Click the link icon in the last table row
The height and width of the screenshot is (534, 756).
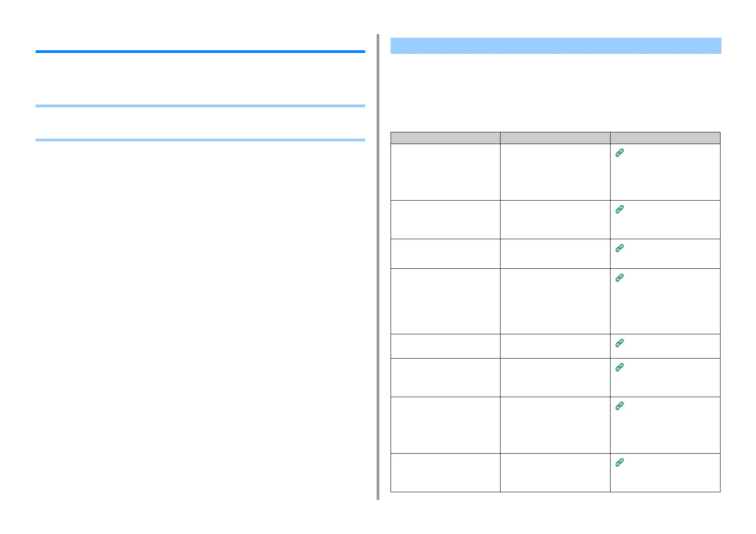tap(620, 463)
